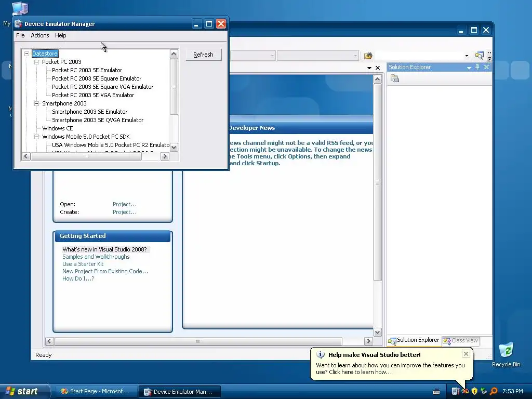Collapse the Datastore root node
This screenshot has width=532, height=399.
point(27,54)
